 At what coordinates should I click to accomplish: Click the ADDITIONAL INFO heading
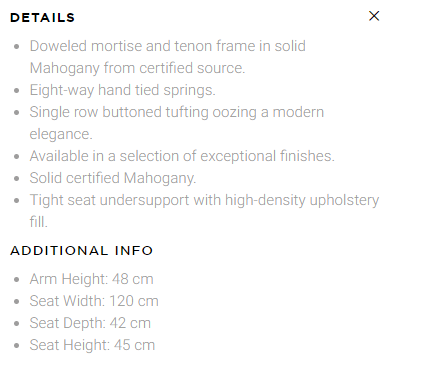82,251
